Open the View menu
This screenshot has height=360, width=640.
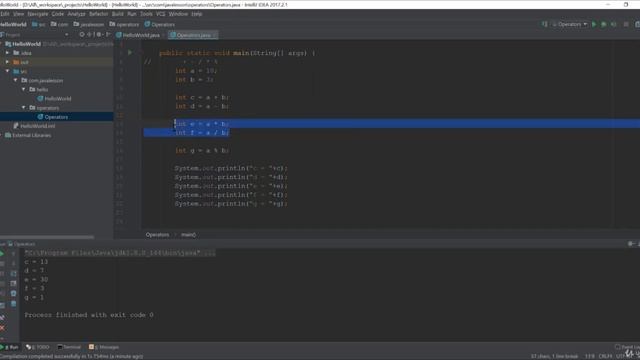[x=18, y=14]
